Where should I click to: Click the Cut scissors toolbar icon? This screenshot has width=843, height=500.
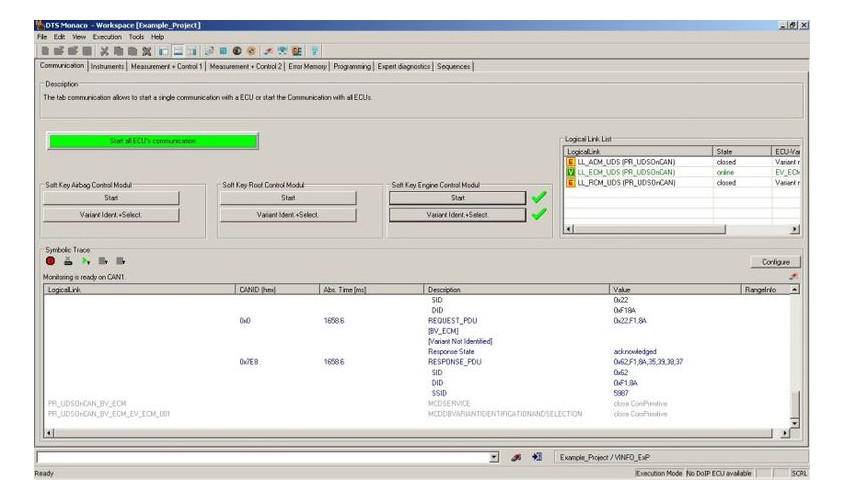104,51
